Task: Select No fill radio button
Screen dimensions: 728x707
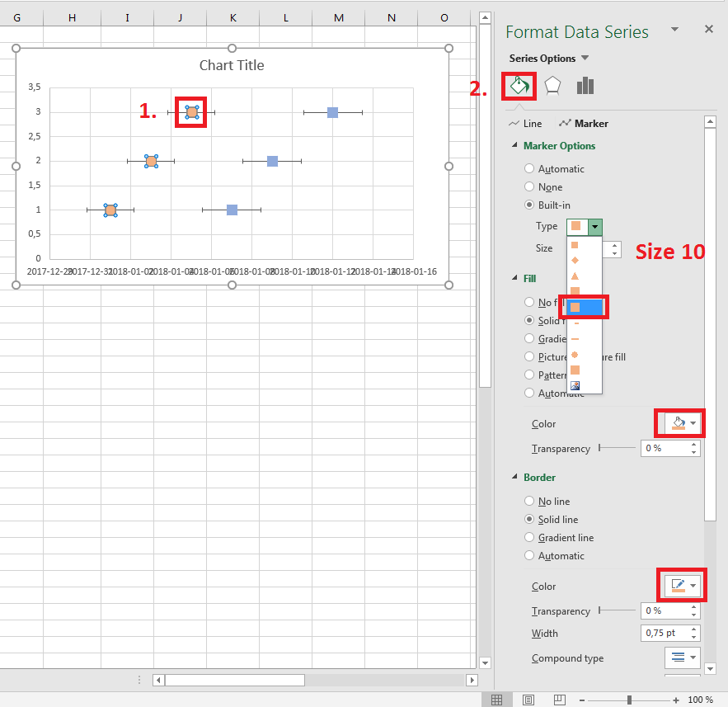Action: pyautogui.click(x=529, y=302)
